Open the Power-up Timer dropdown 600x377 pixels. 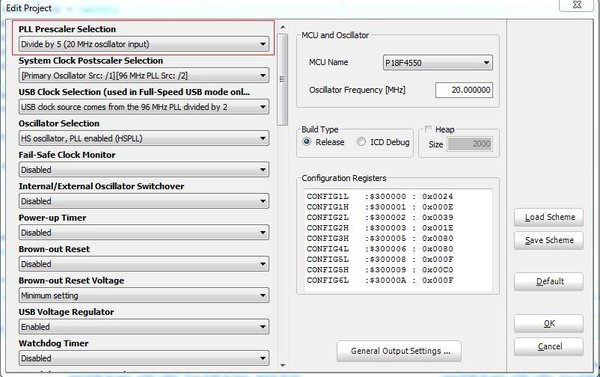point(143,232)
